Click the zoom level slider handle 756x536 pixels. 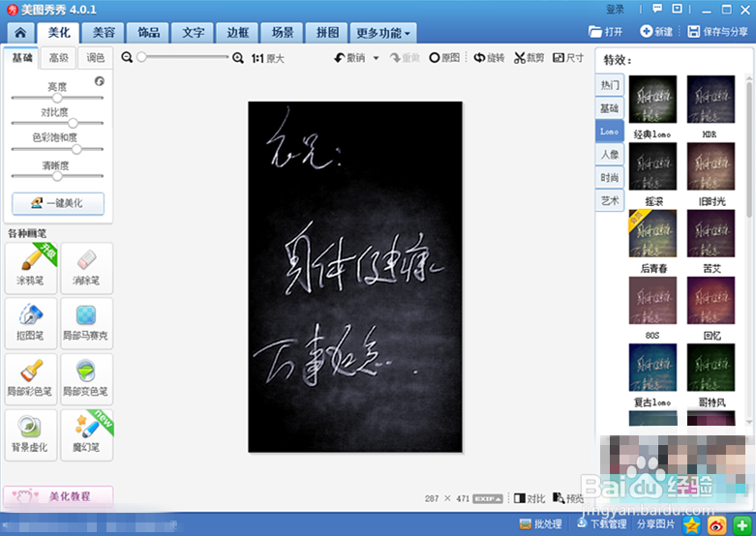click(141, 57)
